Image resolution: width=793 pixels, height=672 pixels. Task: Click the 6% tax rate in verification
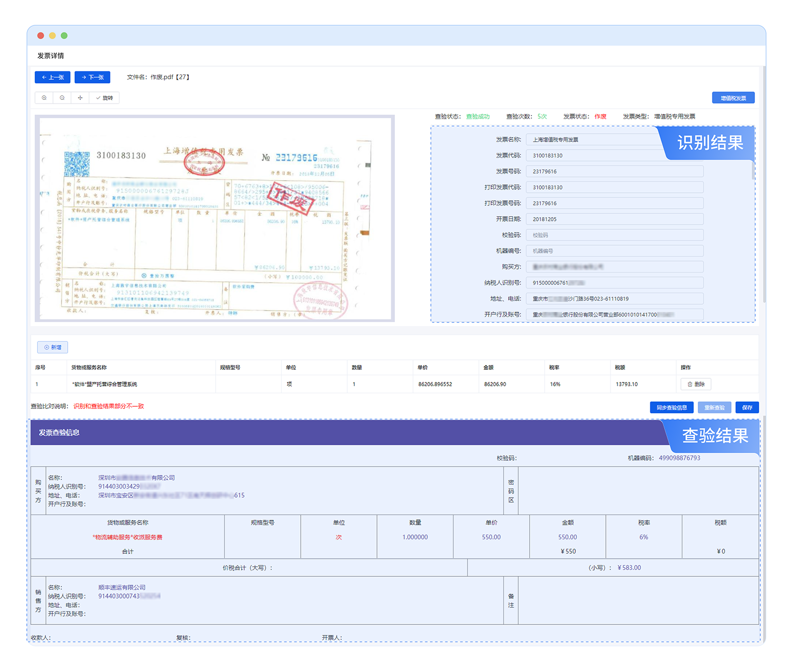[643, 537]
